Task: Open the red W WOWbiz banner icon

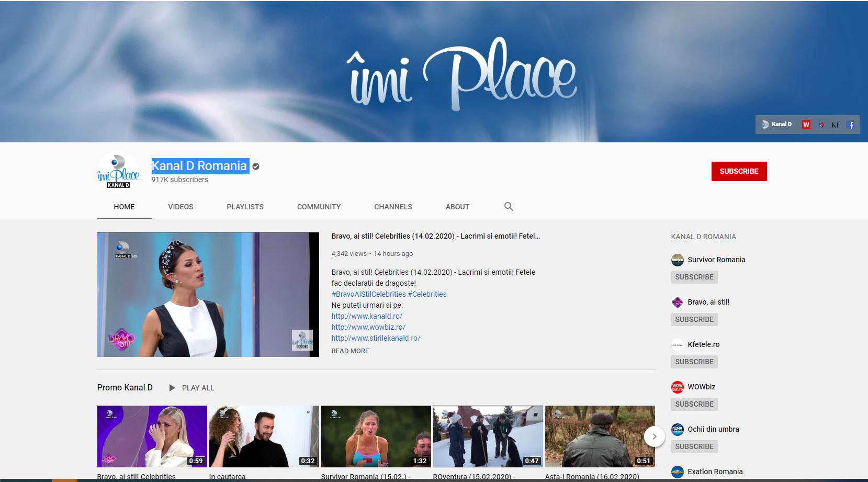Action: (x=806, y=125)
